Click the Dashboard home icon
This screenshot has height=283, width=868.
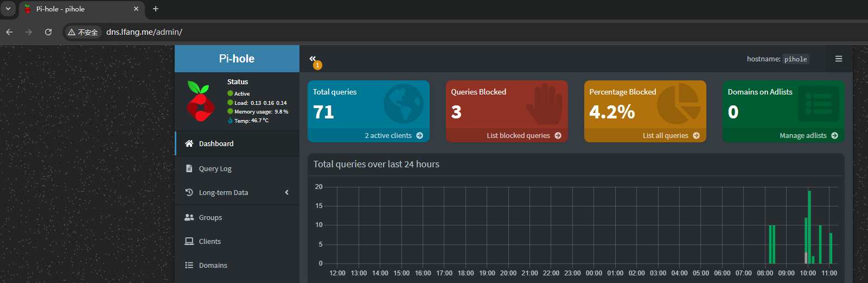(189, 143)
